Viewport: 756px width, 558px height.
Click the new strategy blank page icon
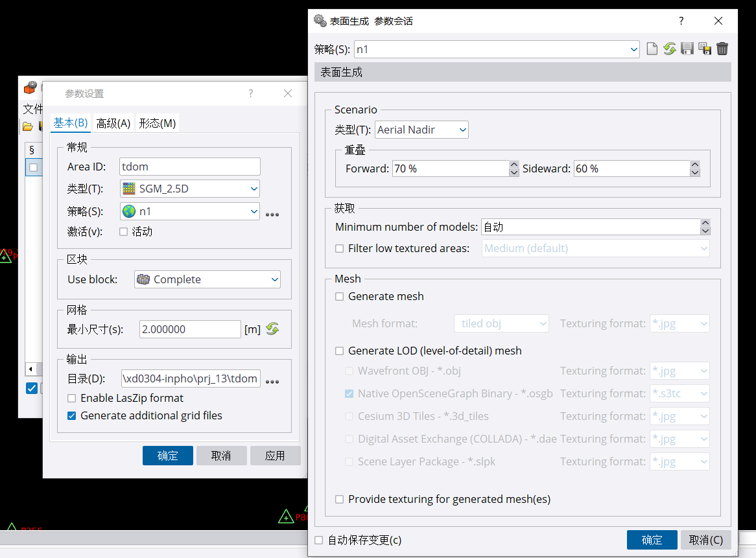[652, 49]
